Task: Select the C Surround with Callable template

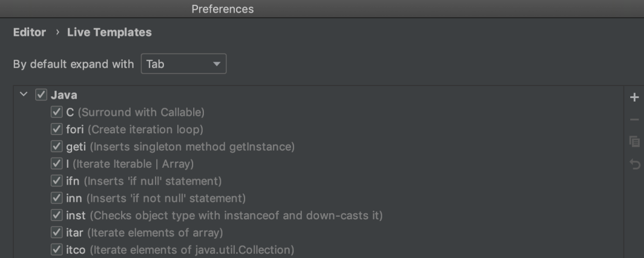Action: coord(135,112)
